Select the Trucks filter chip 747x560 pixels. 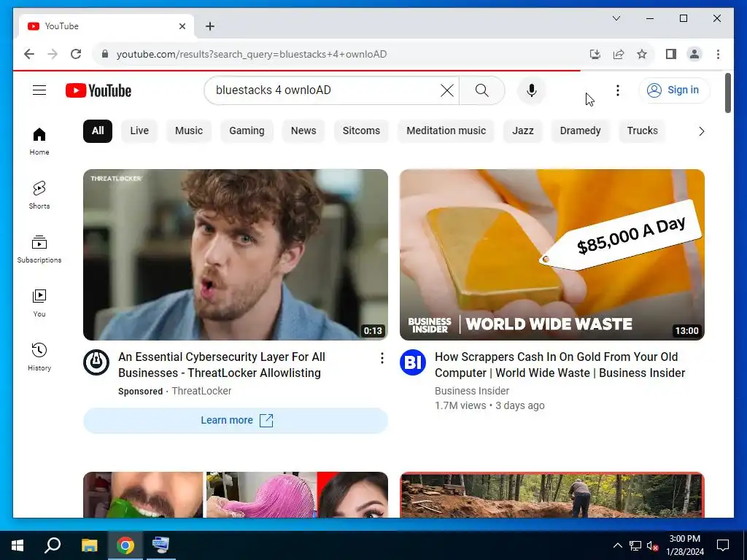coord(642,131)
